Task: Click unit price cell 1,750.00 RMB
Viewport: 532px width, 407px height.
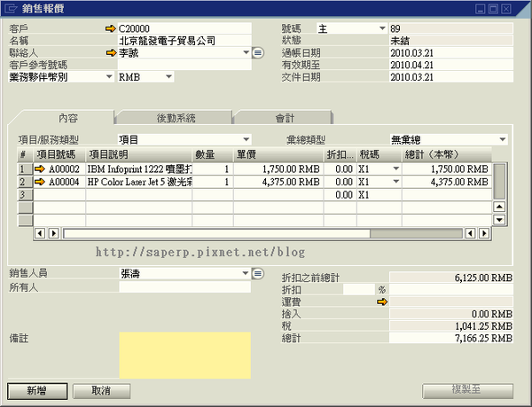Action: pyautogui.click(x=278, y=168)
